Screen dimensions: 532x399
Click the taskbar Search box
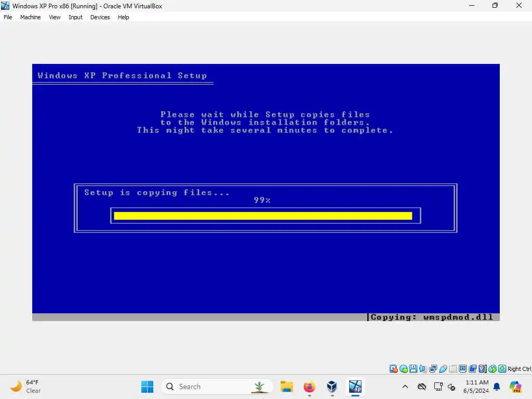click(x=217, y=387)
